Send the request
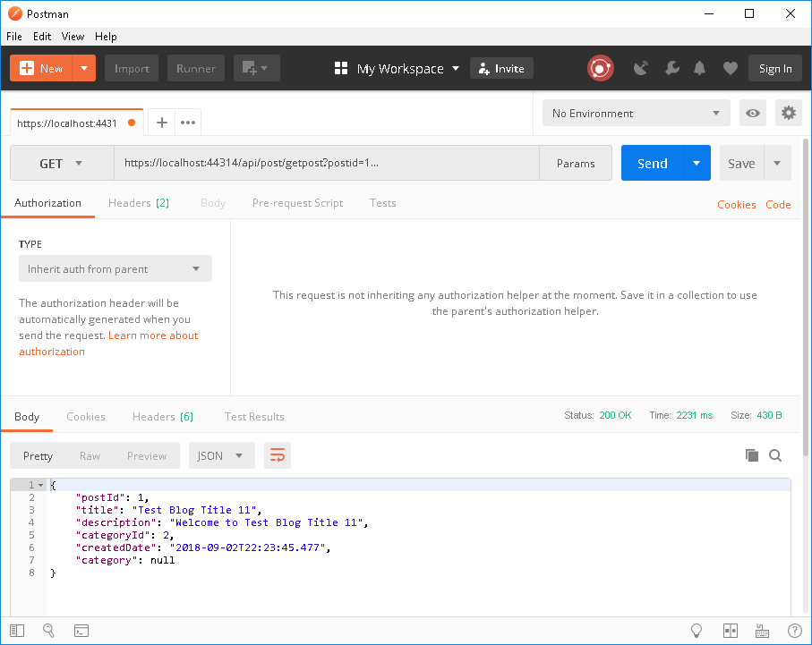The height and width of the screenshot is (645, 812). (x=652, y=163)
